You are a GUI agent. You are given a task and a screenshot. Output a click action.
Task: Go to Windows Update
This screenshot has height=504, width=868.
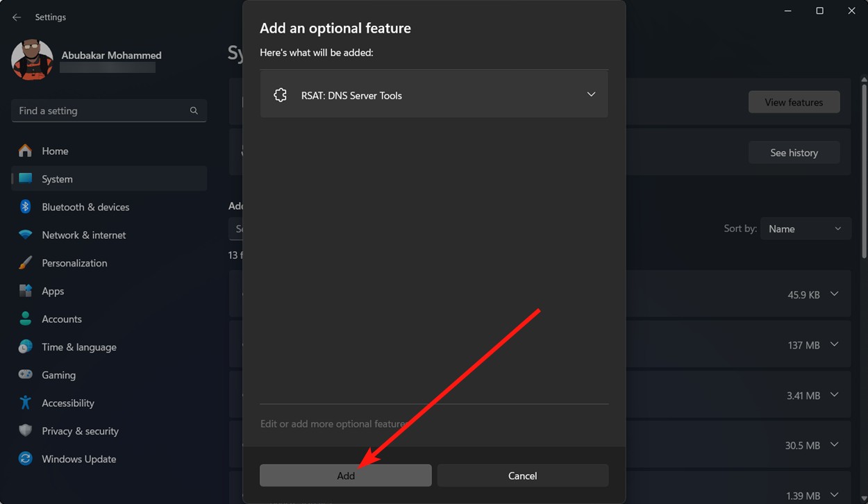point(79,458)
